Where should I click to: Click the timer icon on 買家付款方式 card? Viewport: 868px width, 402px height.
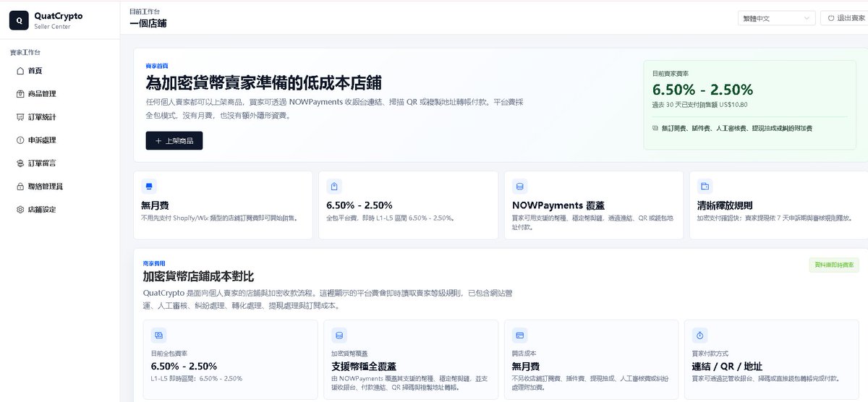(x=699, y=335)
